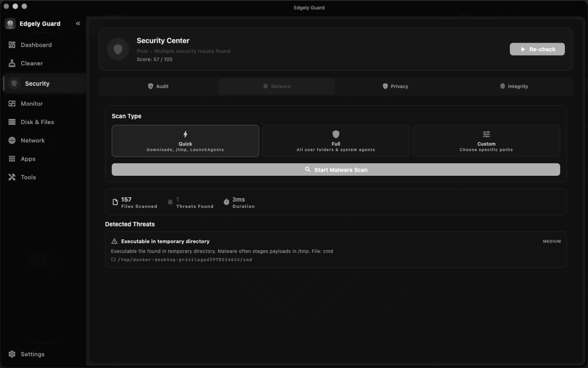This screenshot has height=368, width=588.
Task: Open the Tools section
Action: pos(43,177)
